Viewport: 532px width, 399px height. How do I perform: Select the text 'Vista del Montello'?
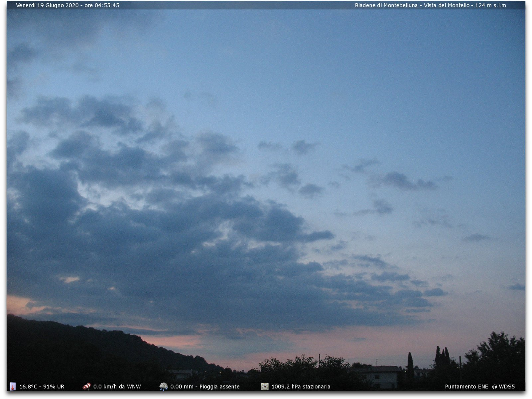447,5
